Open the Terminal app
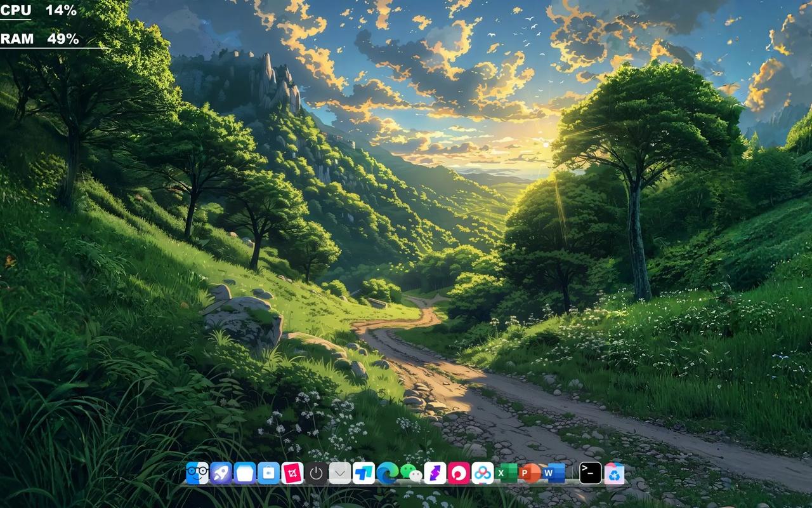The height and width of the screenshot is (508, 812). tap(590, 473)
